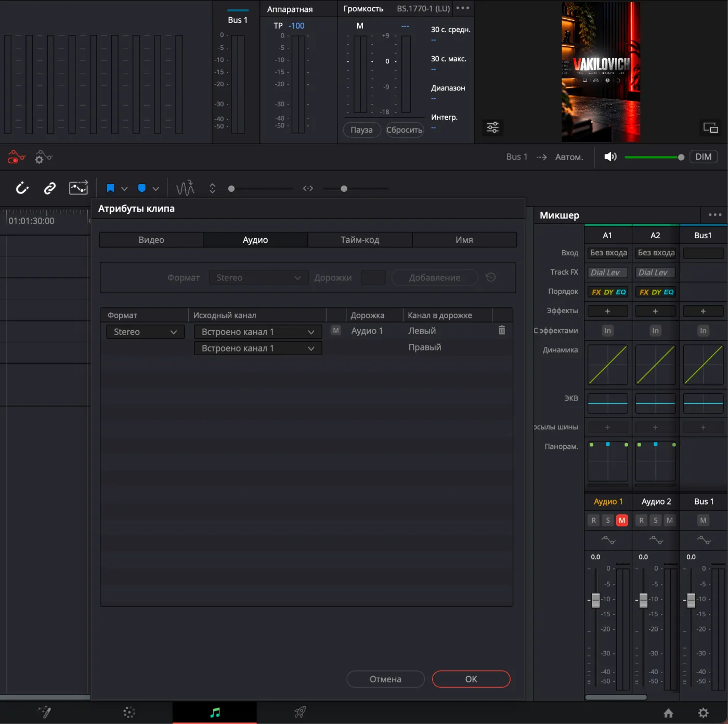
Task: Unmute Аудио 1 with the red M button
Action: (x=622, y=520)
